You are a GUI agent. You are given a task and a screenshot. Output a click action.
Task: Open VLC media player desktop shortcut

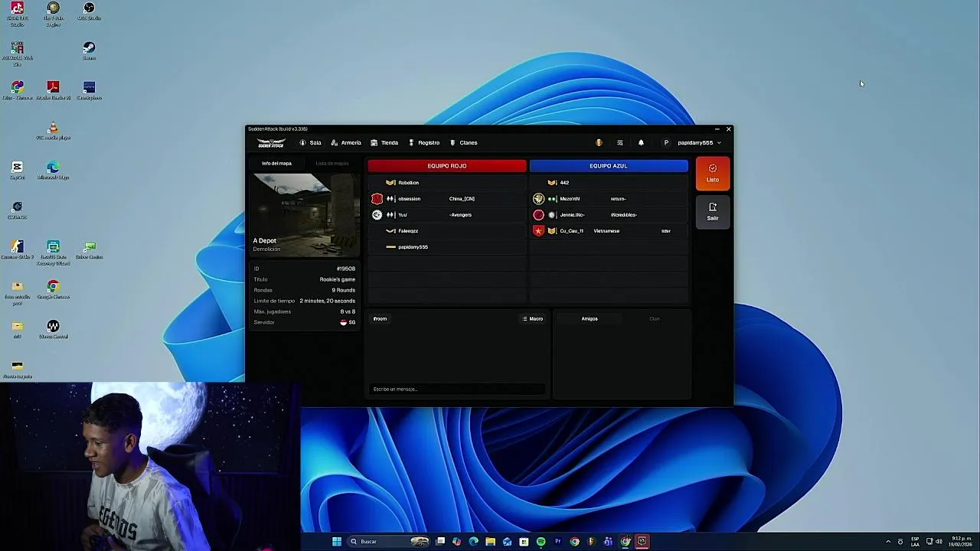[x=53, y=131]
